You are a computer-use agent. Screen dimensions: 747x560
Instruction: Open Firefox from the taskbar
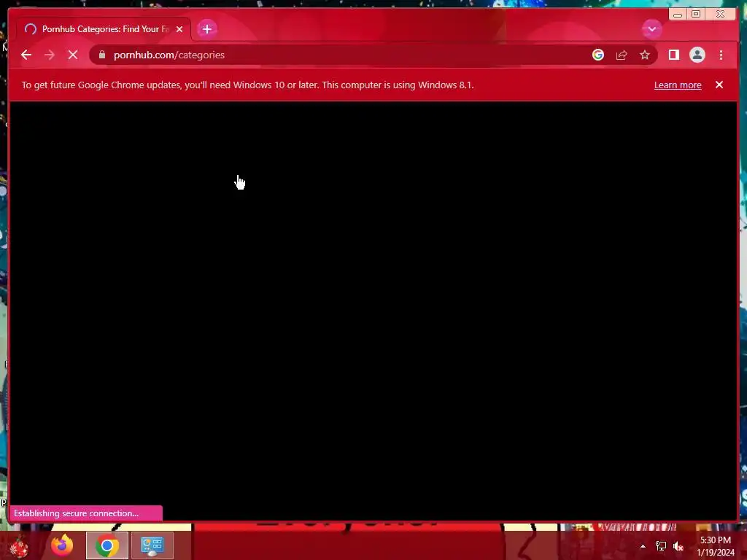(62, 545)
